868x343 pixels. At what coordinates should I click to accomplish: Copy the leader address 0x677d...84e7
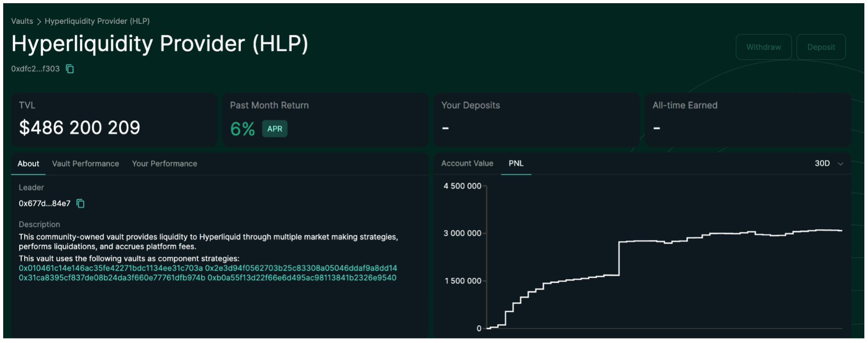click(x=81, y=203)
